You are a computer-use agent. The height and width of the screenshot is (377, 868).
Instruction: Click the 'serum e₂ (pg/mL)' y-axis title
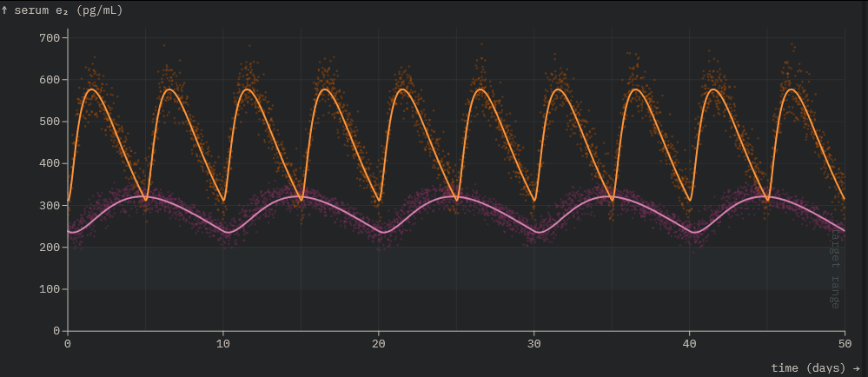pos(62,10)
